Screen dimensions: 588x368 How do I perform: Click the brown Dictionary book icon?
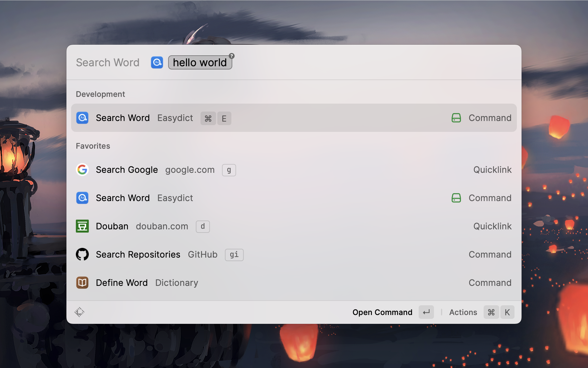(x=82, y=283)
